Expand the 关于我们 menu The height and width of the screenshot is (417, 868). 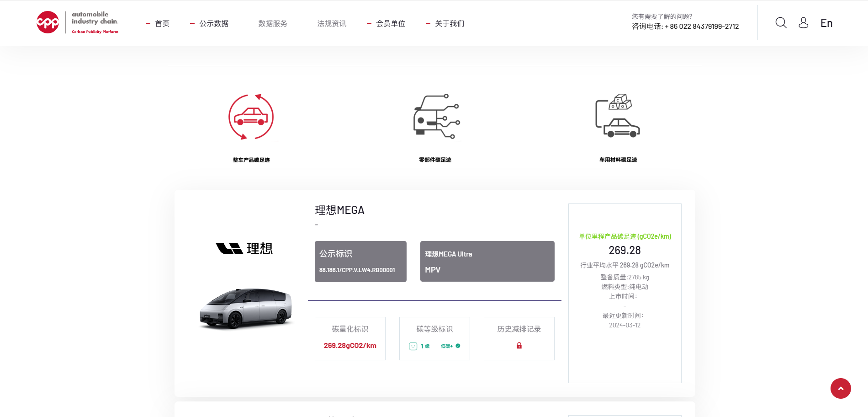[449, 24]
